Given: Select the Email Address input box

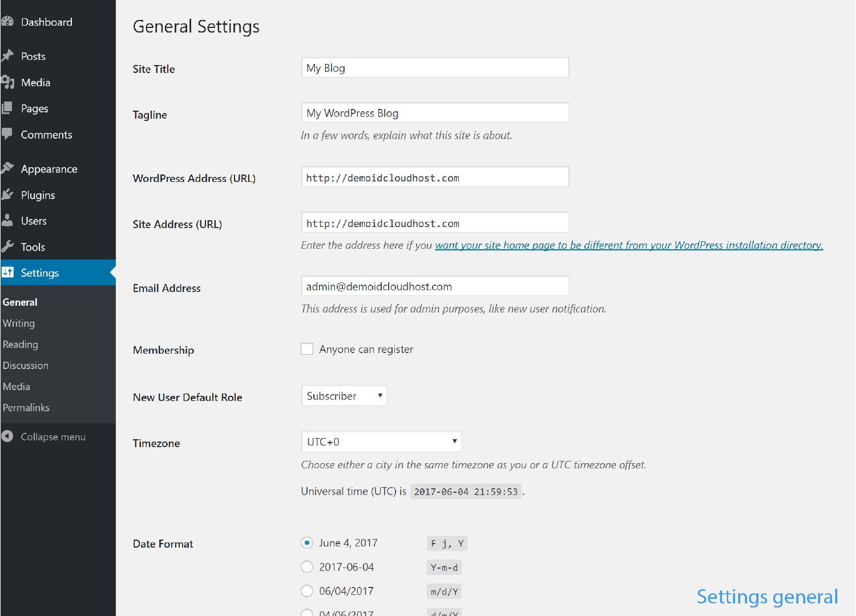Looking at the screenshot, I should coord(435,286).
